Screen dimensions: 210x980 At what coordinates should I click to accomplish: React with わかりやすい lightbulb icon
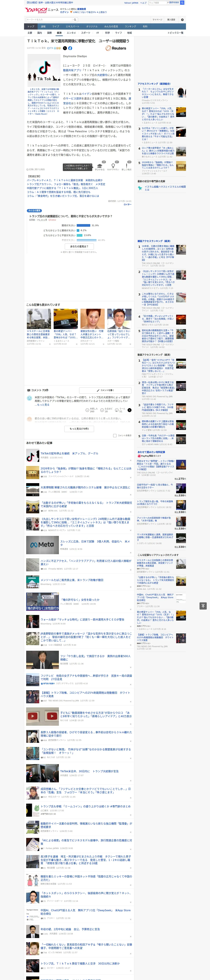click(113, 166)
